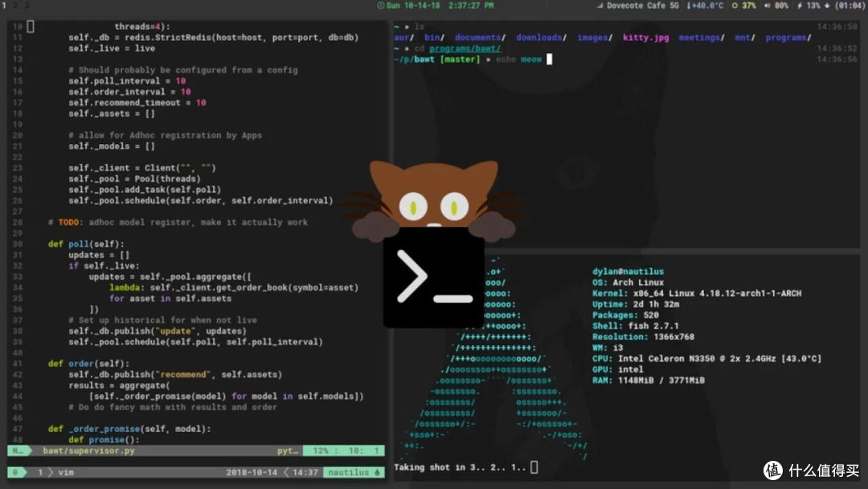Click the lambda line 34 in vim
Viewport: 868px width, 489px height.
point(234,288)
